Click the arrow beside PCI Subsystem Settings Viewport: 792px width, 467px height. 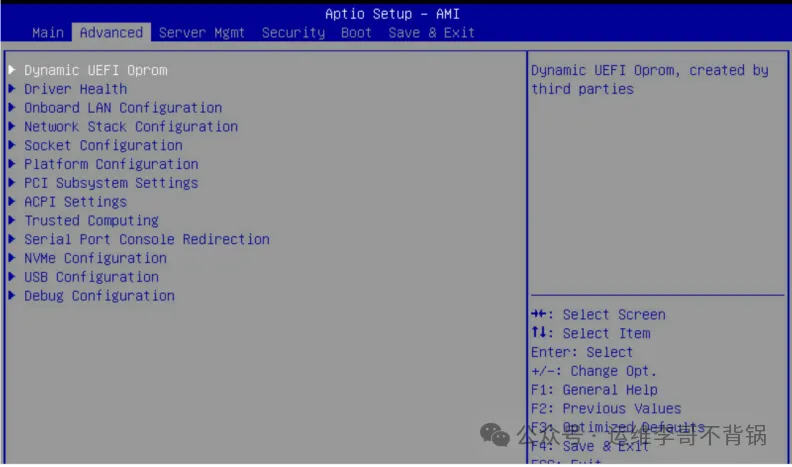pos(12,182)
